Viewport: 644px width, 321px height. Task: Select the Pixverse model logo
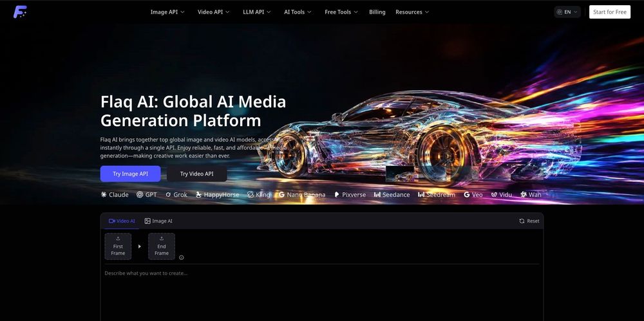pyautogui.click(x=350, y=194)
